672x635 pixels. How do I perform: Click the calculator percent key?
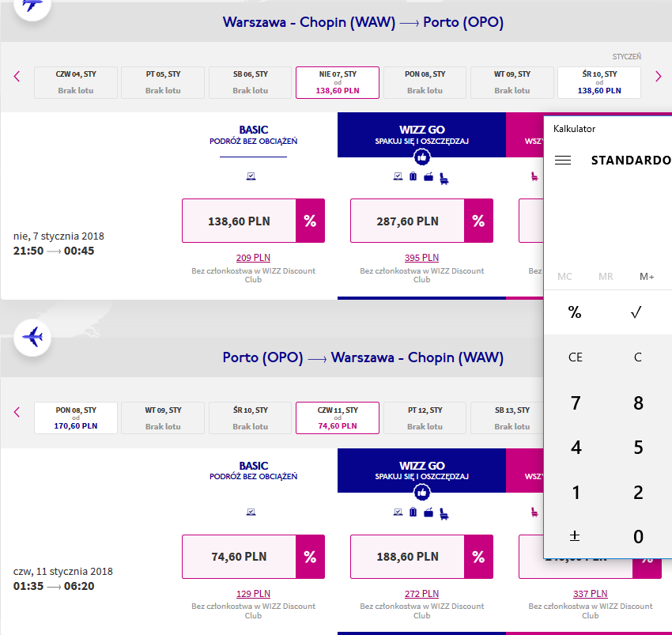[575, 312]
